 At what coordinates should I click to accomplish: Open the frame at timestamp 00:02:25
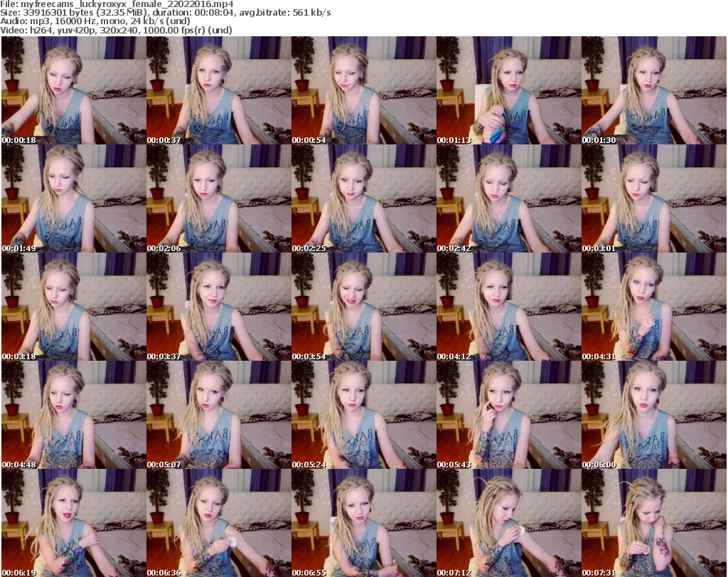(364, 198)
